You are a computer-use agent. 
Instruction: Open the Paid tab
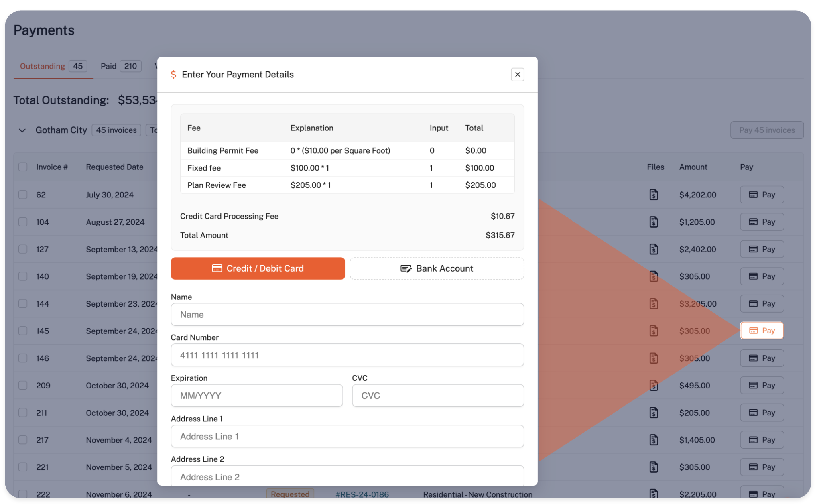point(108,66)
